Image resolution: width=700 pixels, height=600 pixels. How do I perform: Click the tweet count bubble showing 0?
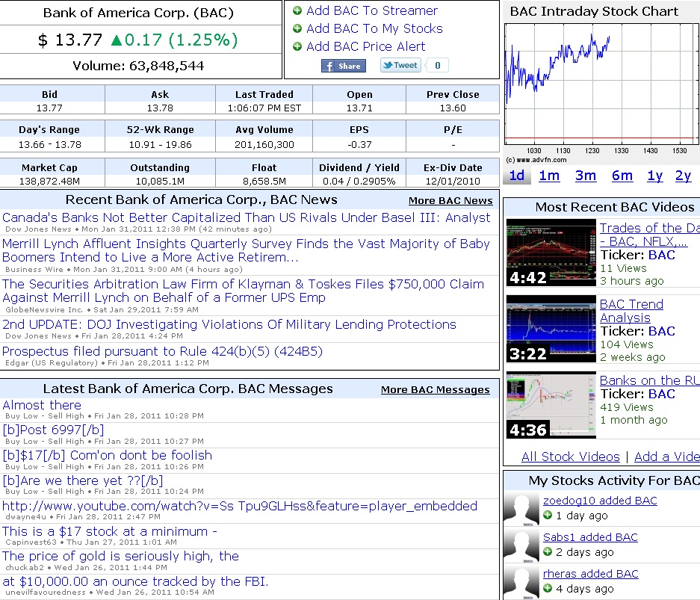438,65
